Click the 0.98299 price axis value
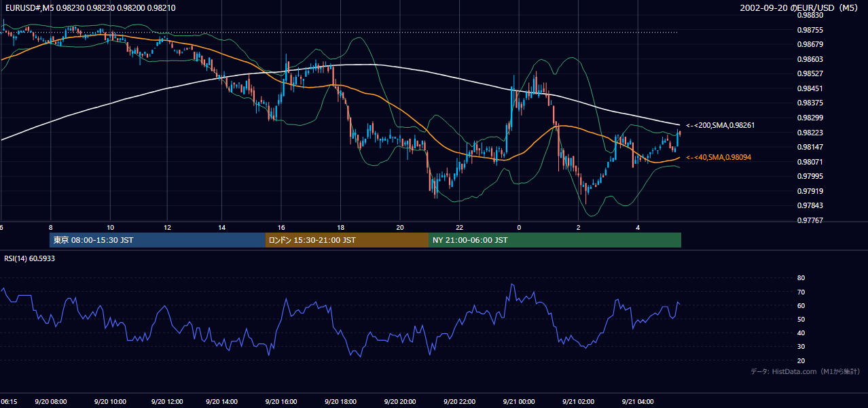 pyautogui.click(x=810, y=118)
